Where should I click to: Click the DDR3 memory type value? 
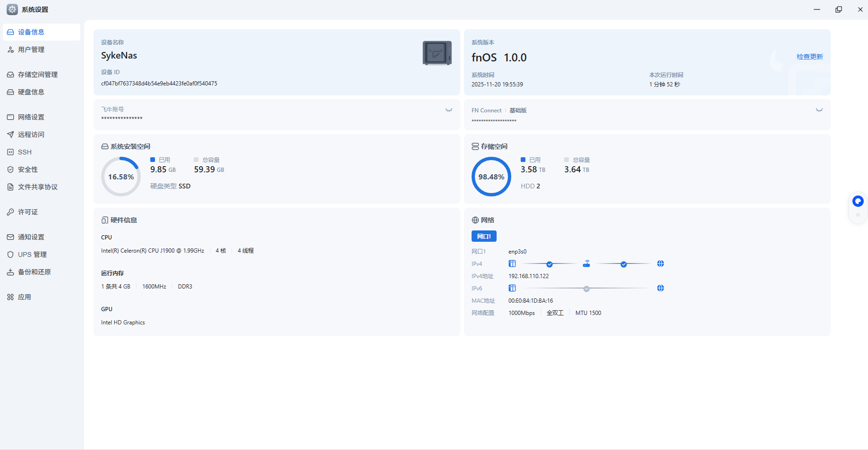pyautogui.click(x=185, y=287)
